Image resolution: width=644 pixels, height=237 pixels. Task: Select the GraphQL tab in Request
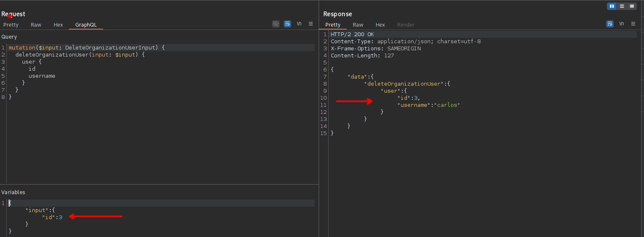(86, 25)
